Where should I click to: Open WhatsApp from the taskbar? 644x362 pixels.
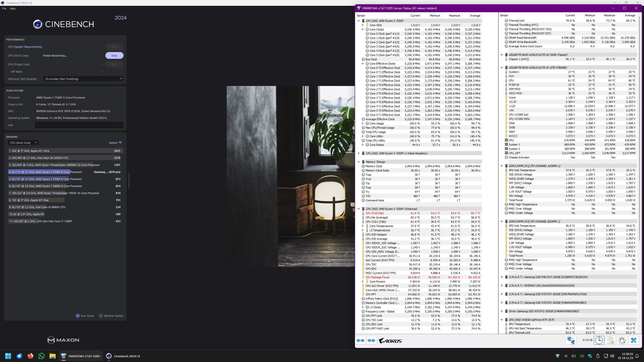coord(42,356)
